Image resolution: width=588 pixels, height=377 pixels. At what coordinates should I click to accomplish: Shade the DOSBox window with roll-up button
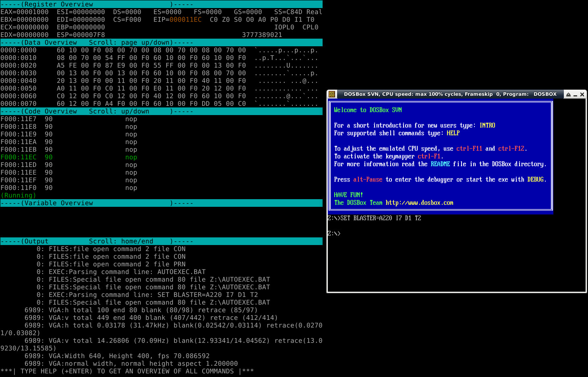click(x=568, y=95)
